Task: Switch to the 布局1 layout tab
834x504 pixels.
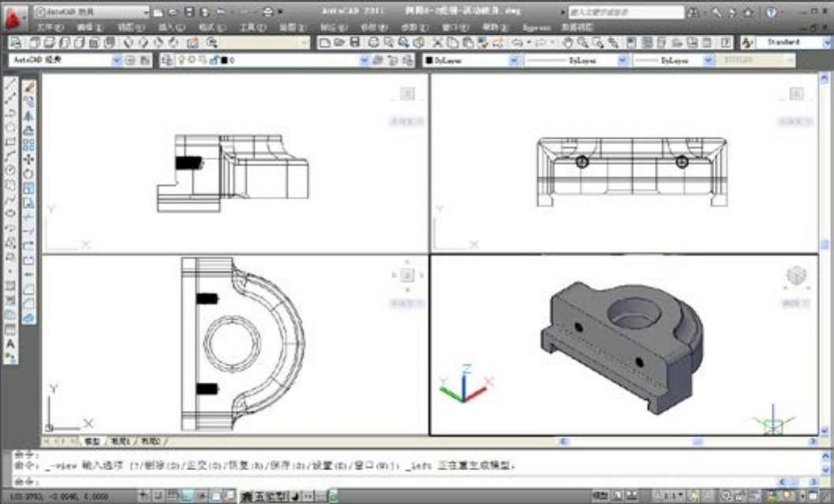Action: (x=121, y=441)
